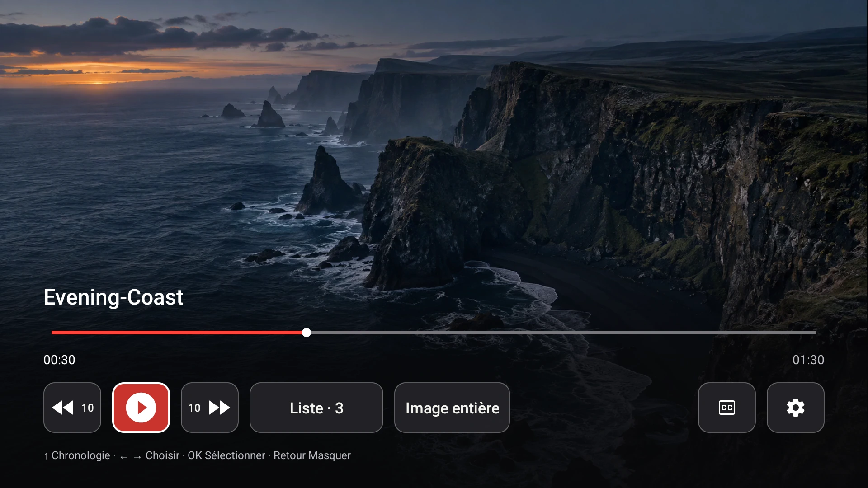Skip forward 10 seconds
Image resolution: width=868 pixels, height=488 pixels.
point(210,408)
